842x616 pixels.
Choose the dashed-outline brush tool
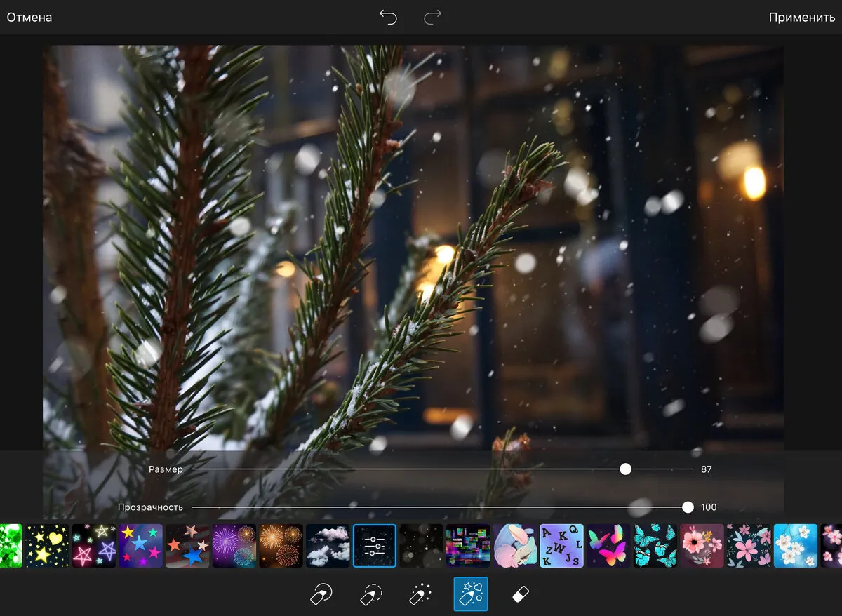click(370, 595)
